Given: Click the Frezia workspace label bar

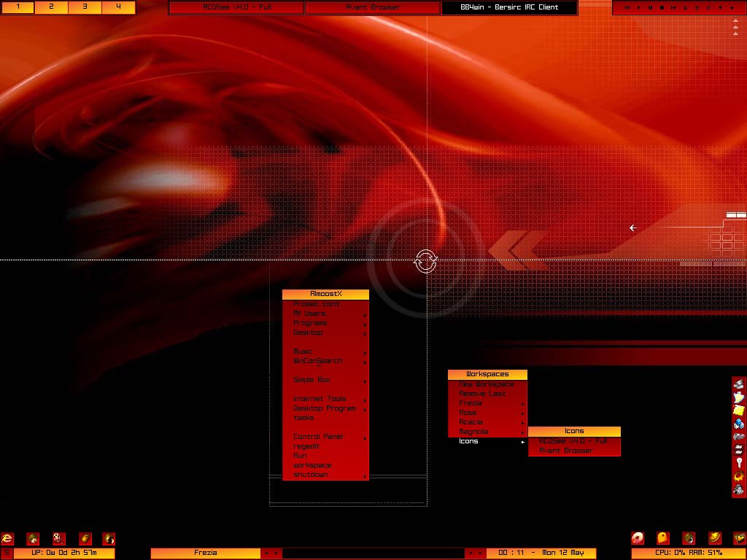Looking at the screenshot, I should click(x=205, y=553).
